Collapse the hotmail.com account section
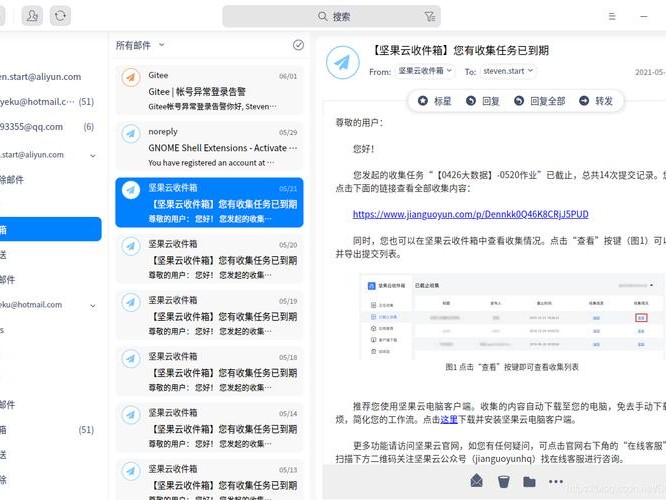 tap(93, 305)
